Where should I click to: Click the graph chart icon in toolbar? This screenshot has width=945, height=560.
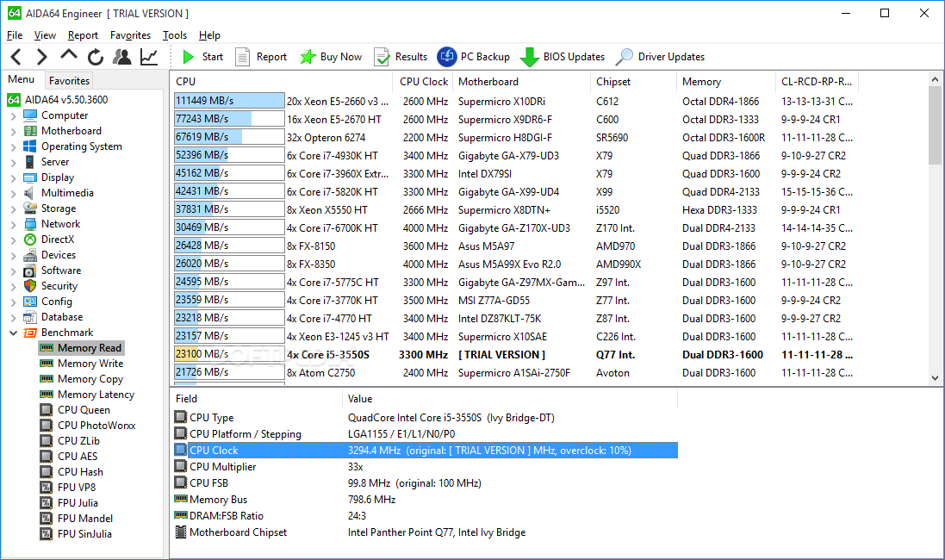pyautogui.click(x=149, y=57)
